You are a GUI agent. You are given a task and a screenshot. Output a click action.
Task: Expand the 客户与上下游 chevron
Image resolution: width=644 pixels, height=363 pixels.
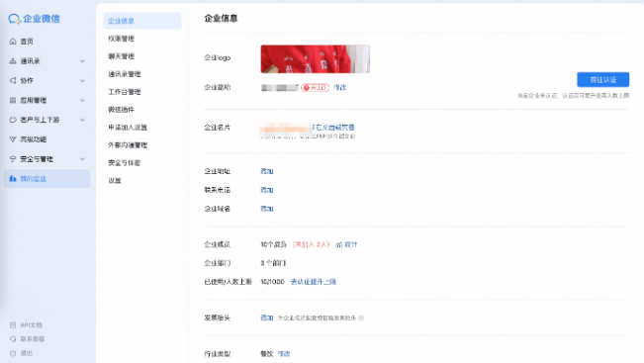(82, 120)
